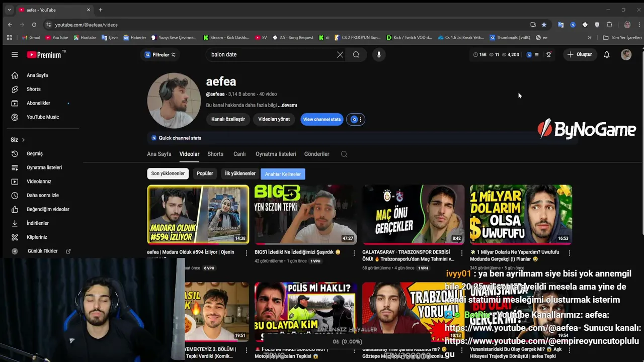Open Shorts in sidebar
The width and height of the screenshot is (644, 362).
[x=33, y=89]
